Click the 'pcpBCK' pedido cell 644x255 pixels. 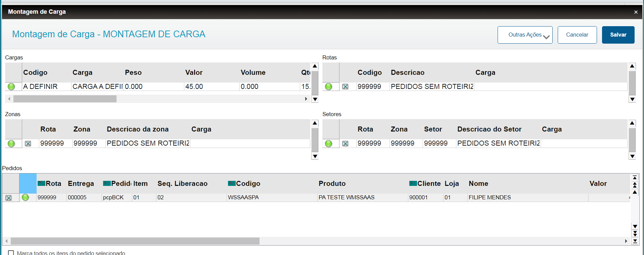point(117,197)
